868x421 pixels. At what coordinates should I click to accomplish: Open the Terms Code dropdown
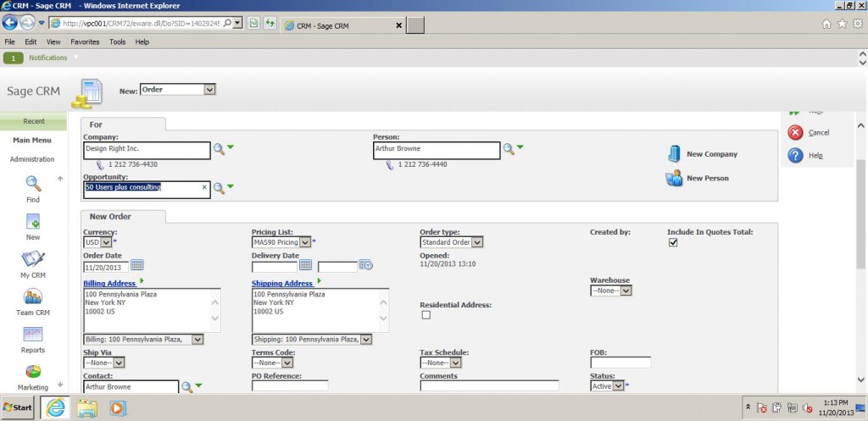click(272, 363)
